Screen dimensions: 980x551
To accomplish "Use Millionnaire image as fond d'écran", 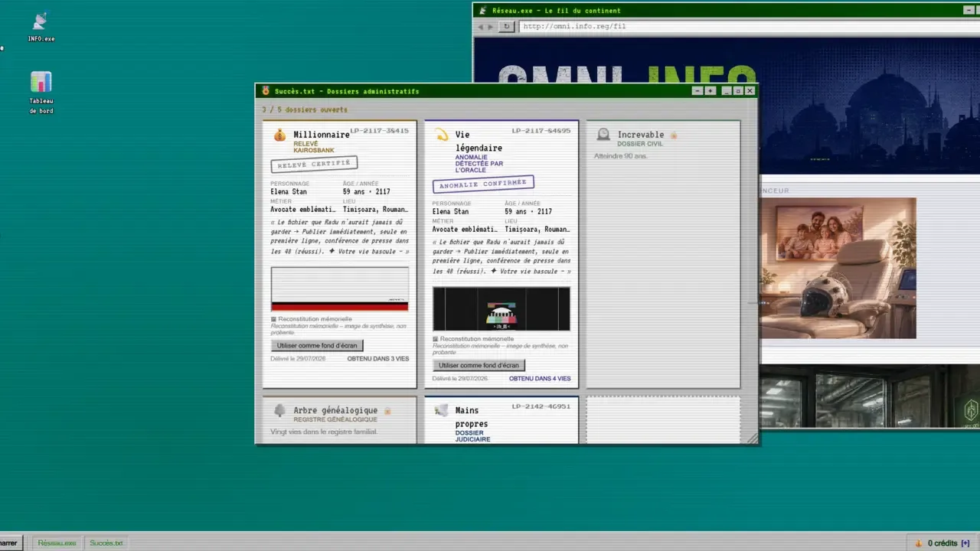I will point(317,346).
